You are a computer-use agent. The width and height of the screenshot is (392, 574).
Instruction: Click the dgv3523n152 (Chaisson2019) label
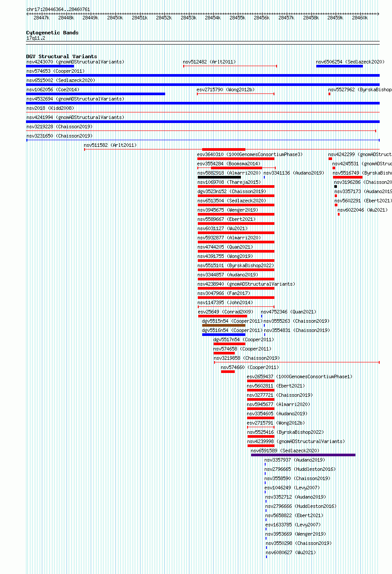[x=232, y=191]
